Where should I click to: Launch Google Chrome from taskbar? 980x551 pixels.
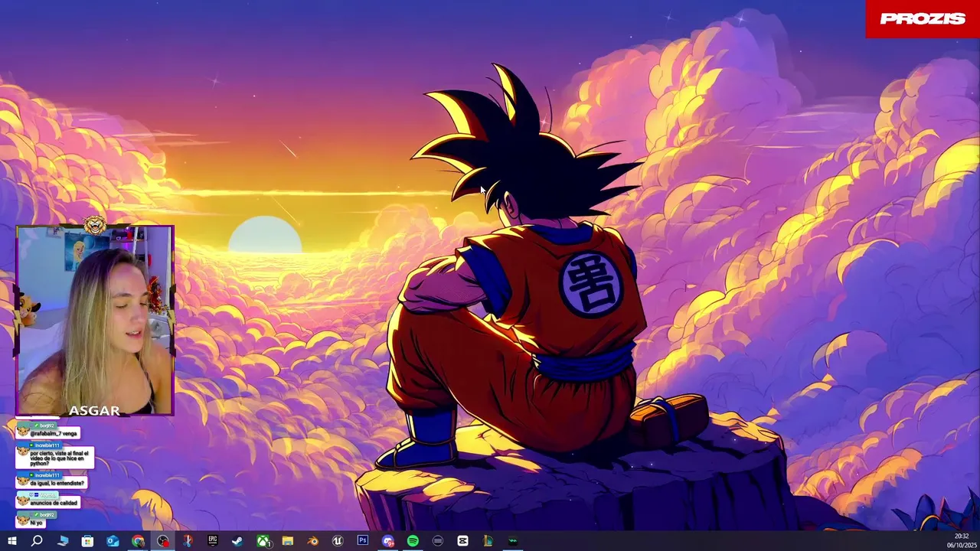138,541
